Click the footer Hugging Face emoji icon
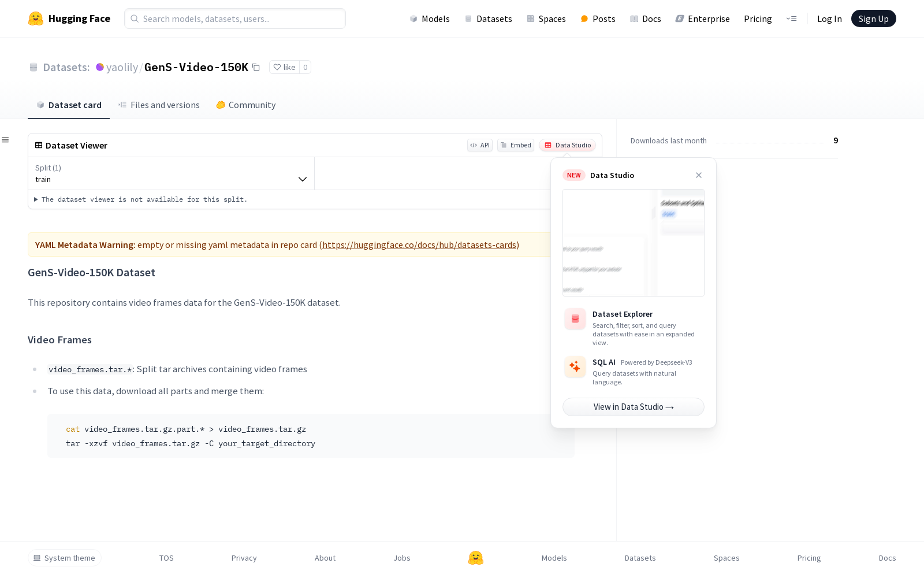Screen dimensions: 924x578 pos(476,558)
